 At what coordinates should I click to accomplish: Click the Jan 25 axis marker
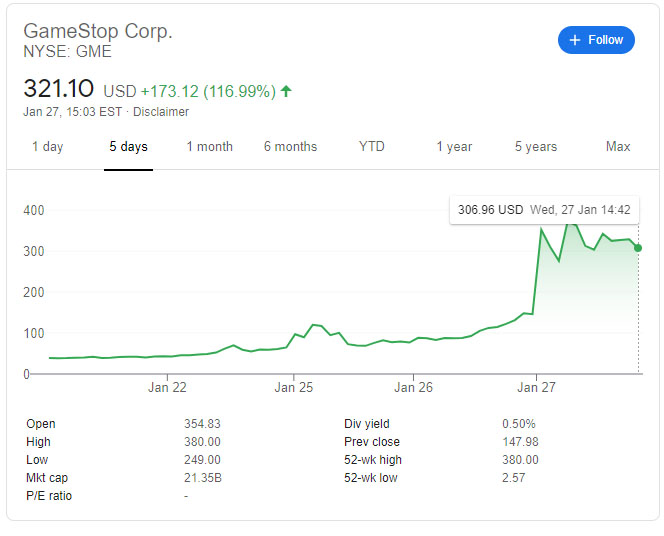pyautogui.click(x=293, y=387)
